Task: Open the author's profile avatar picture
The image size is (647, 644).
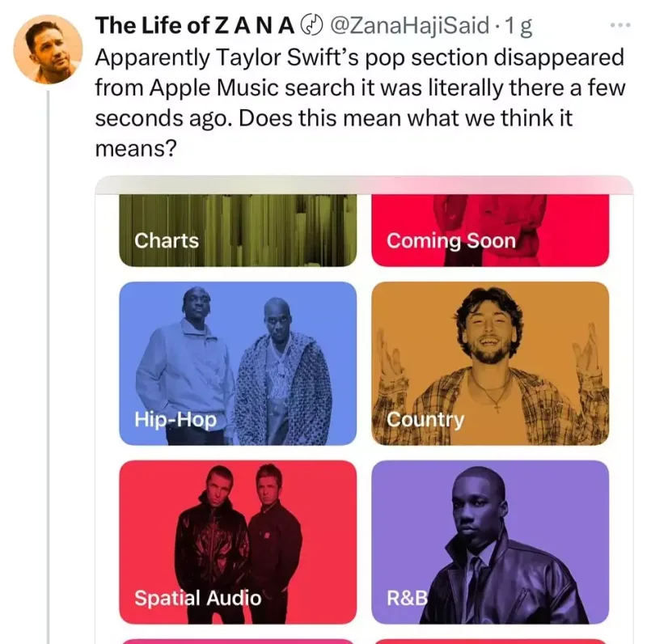Action: (49, 49)
